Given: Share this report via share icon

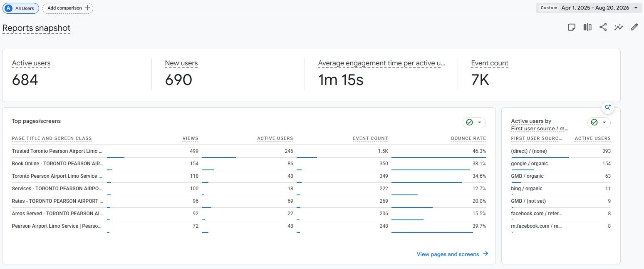Looking at the screenshot, I should tap(603, 27).
